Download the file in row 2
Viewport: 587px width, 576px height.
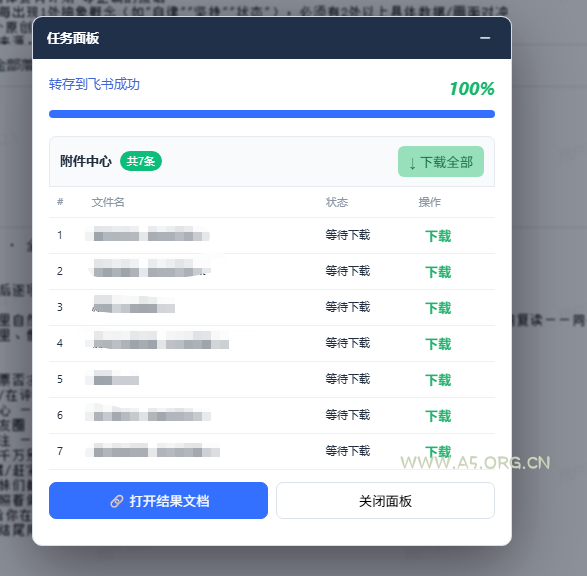(x=438, y=272)
